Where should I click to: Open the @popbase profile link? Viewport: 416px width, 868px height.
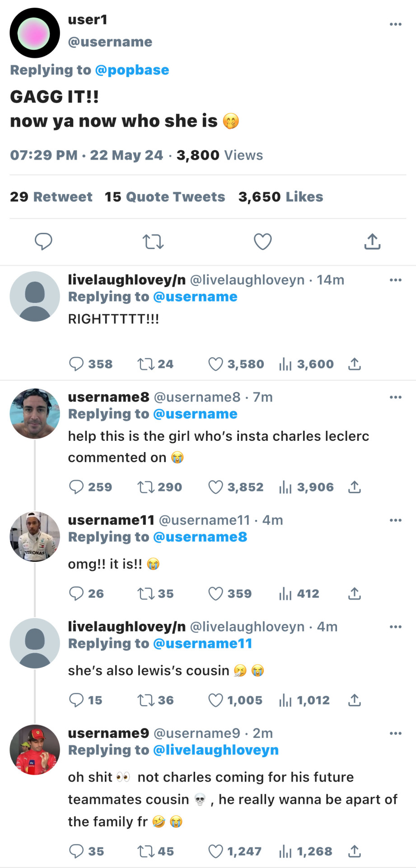coord(132,70)
